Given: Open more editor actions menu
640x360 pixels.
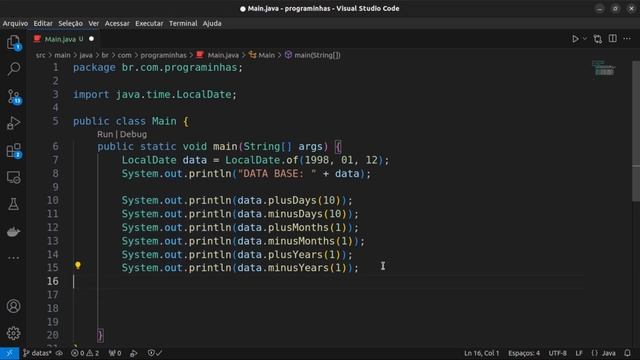Looking at the screenshot, I should 627,38.
